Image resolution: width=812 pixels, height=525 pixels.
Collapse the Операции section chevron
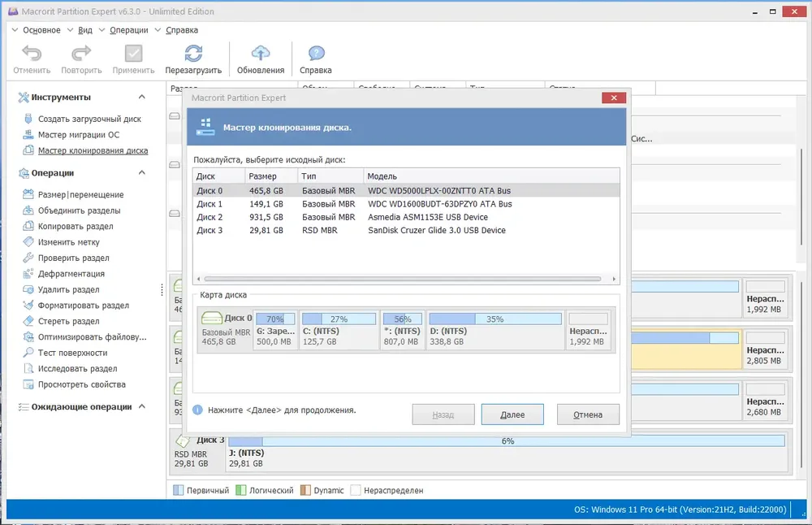(x=142, y=172)
